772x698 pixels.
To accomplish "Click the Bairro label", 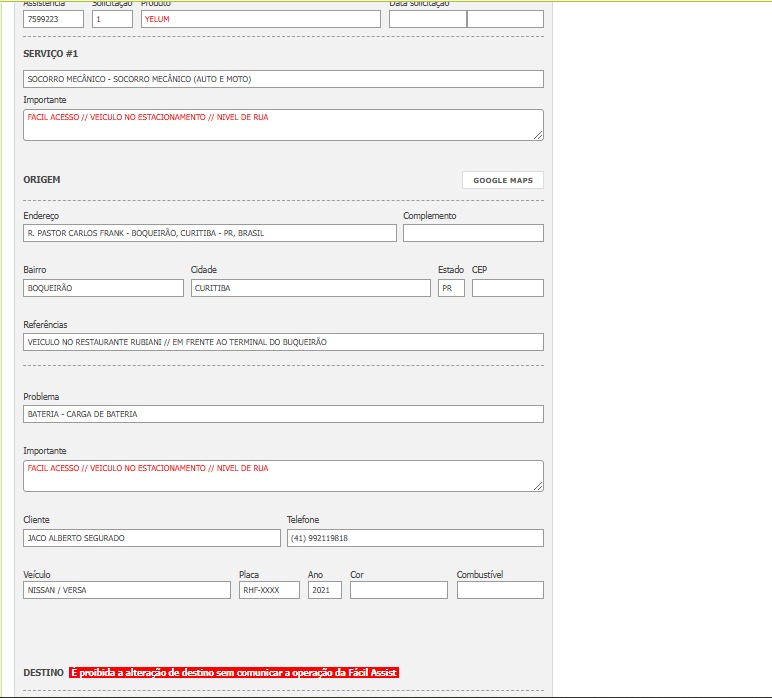I will coord(34,269).
